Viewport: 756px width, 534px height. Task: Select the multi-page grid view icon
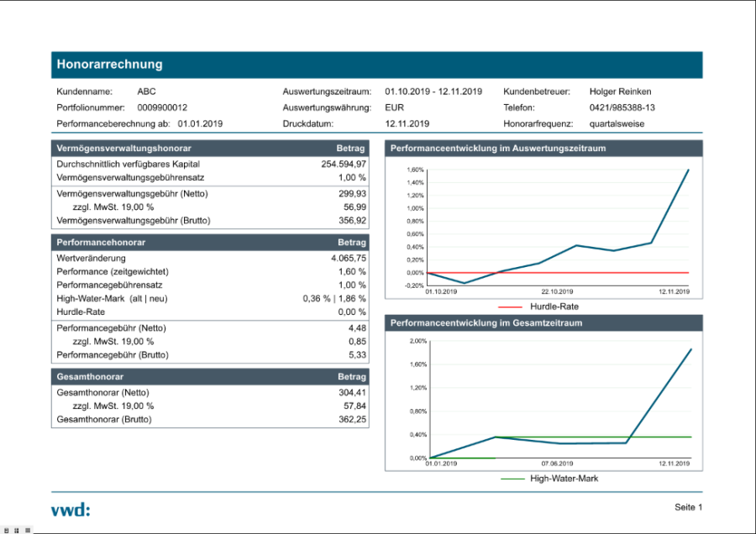[17, 530]
